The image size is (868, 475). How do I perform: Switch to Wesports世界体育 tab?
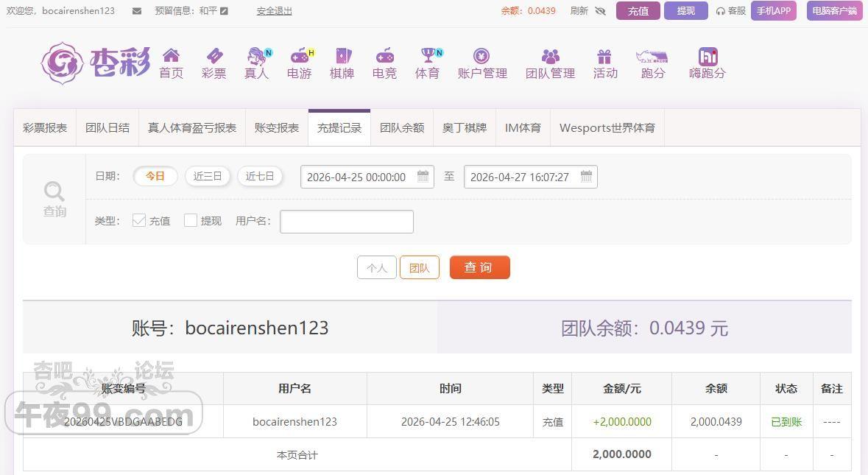tap(607, 128)
